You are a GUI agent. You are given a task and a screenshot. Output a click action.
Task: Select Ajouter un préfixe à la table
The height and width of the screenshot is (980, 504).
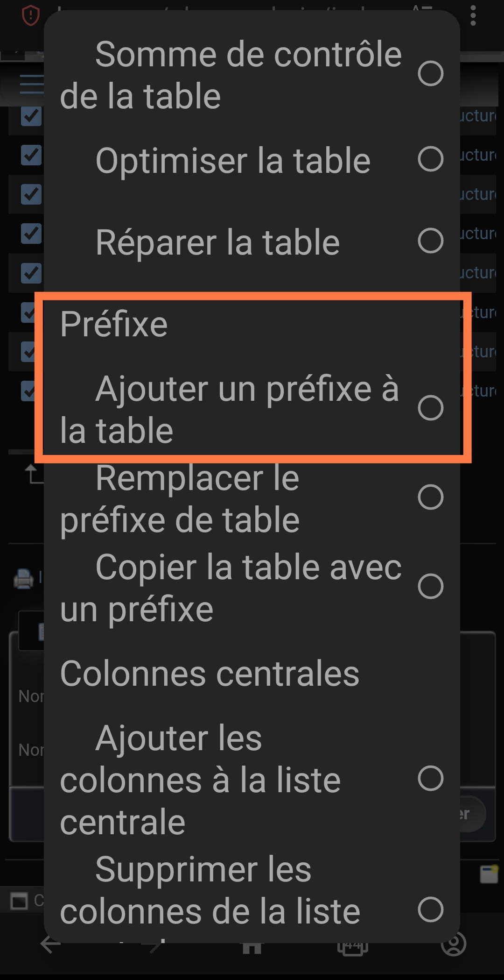click(x=252, y=409)
